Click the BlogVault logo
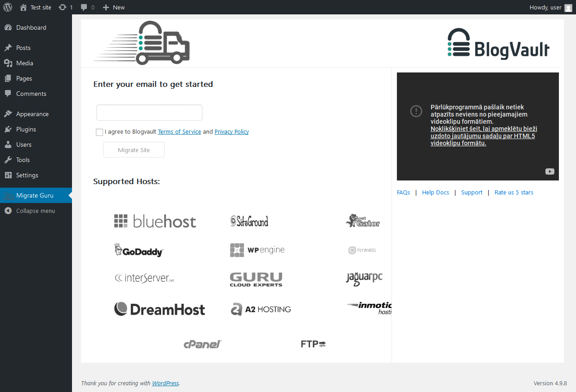Viewport: 576px width, 392px height. [499, 43]
